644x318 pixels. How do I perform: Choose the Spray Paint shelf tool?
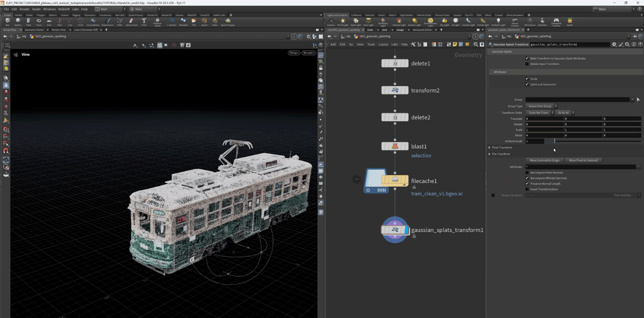(132, 21)
